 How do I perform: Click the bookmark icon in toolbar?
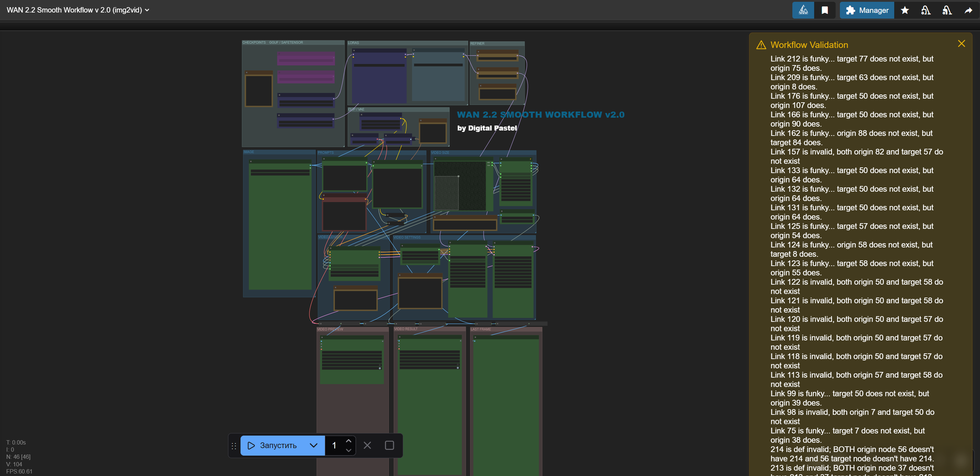click(825, 10)
